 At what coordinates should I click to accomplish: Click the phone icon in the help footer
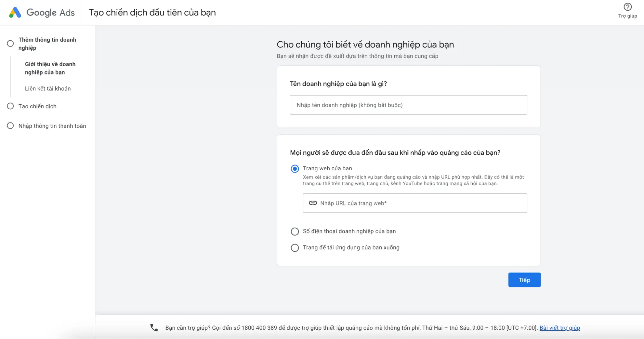tap(154, 328)
